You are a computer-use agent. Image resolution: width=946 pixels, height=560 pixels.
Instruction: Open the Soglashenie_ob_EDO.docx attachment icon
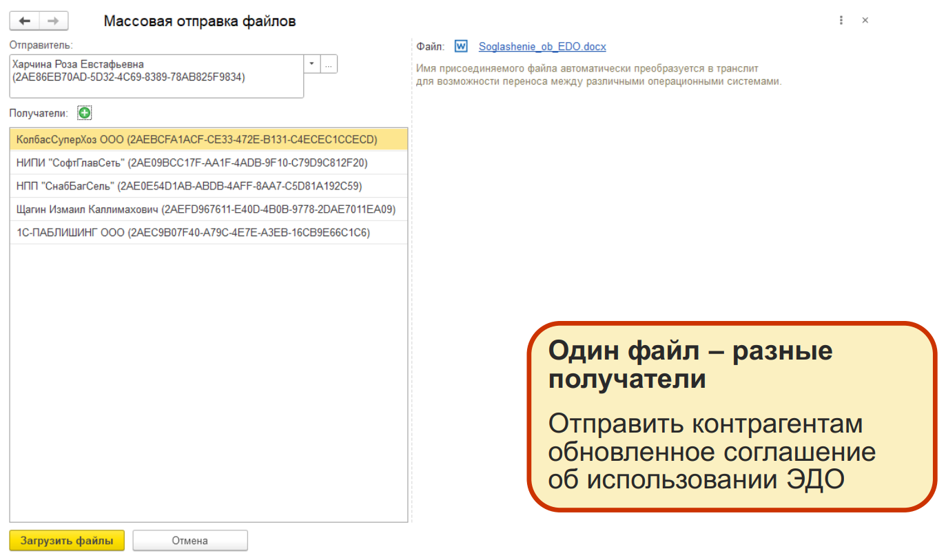coord(460,46)
